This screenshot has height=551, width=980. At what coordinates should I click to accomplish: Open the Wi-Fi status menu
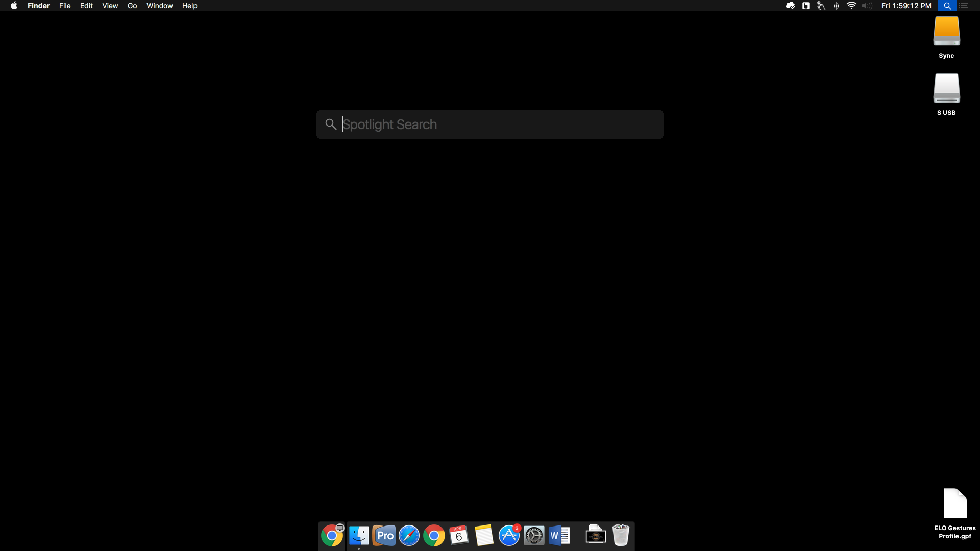click(851, 6)
